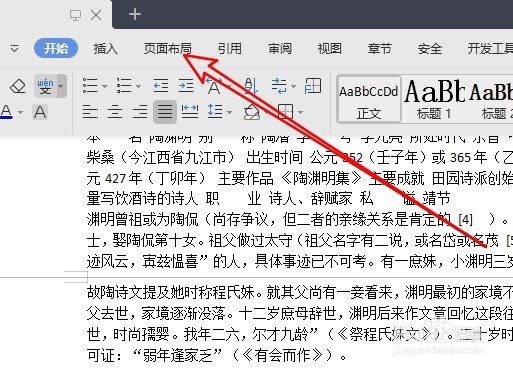Screen dimensions: 513x368
Task: Click the line spacing icon
Action: click(215, 111)
